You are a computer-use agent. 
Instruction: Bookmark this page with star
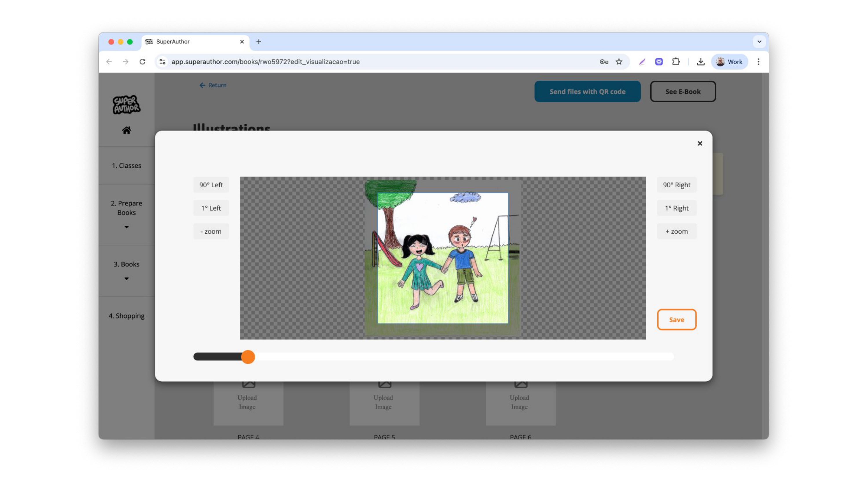(619, 62)
